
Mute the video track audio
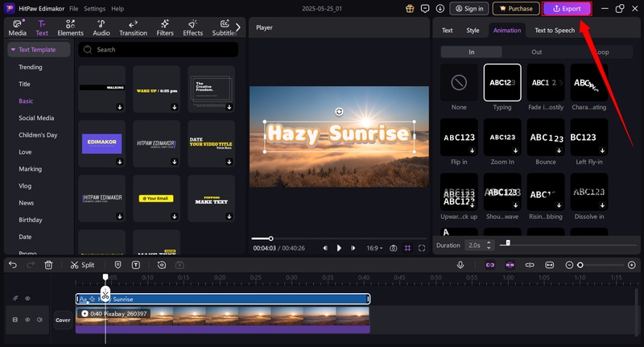coord(39,320)
